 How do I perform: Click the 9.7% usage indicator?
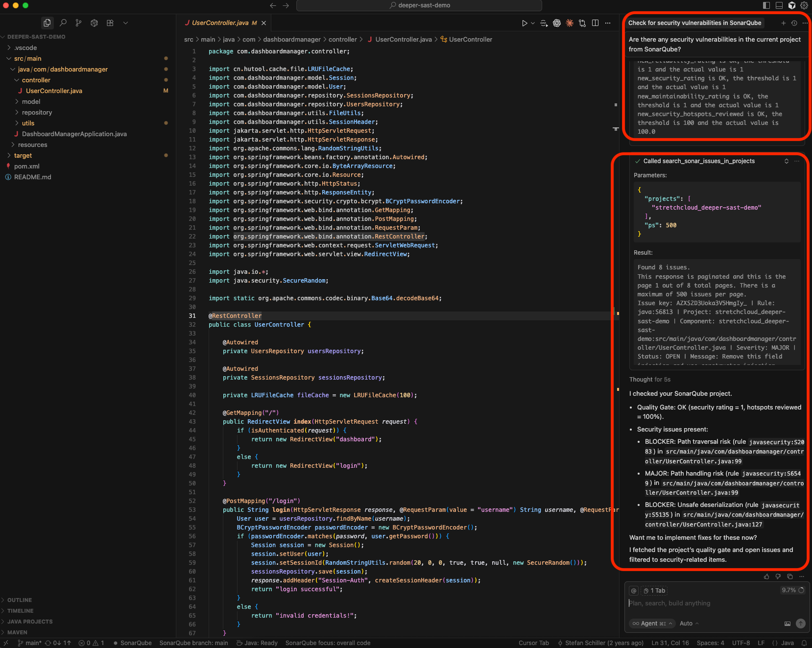click(791, 590)
